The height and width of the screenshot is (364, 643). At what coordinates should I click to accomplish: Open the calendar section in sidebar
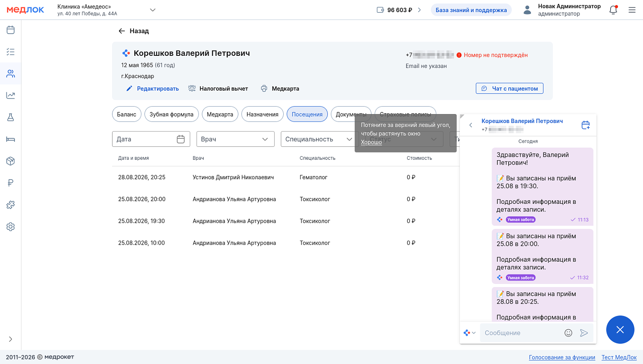click(x=11, y=30)
